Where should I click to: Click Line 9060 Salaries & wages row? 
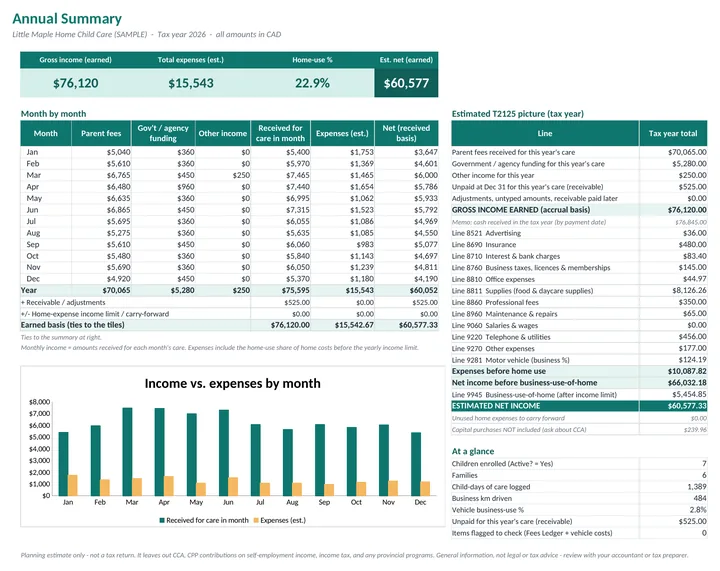[579, 325]
